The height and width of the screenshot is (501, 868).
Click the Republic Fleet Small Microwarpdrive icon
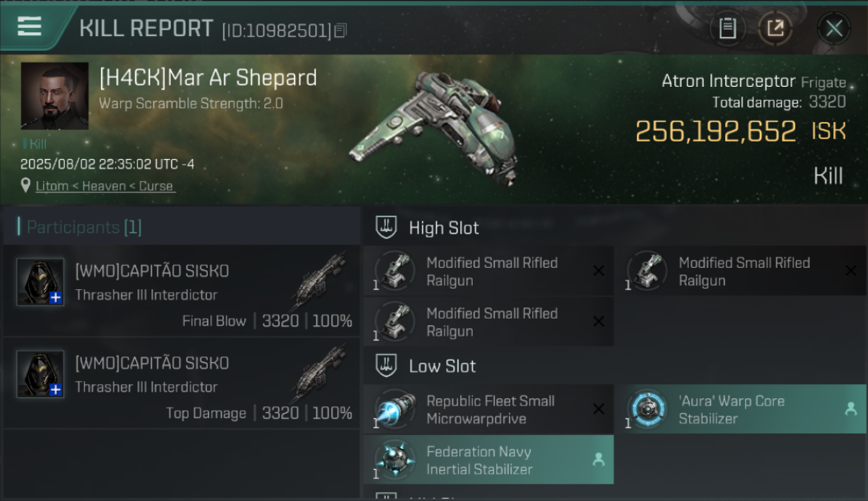click(395, 409)
